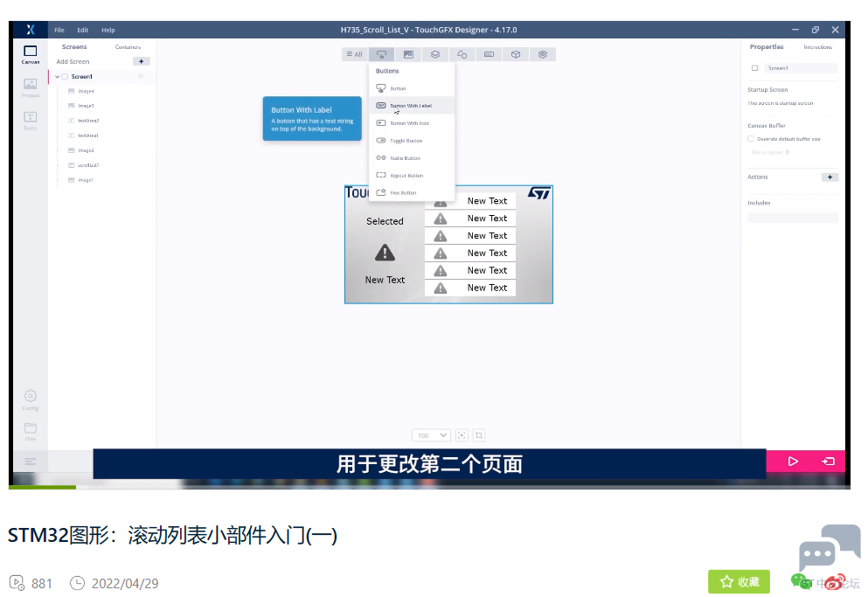This screenshot has width=868, height=597.
Task: Open the Images section in the sidebar
Action: [31, 87]
